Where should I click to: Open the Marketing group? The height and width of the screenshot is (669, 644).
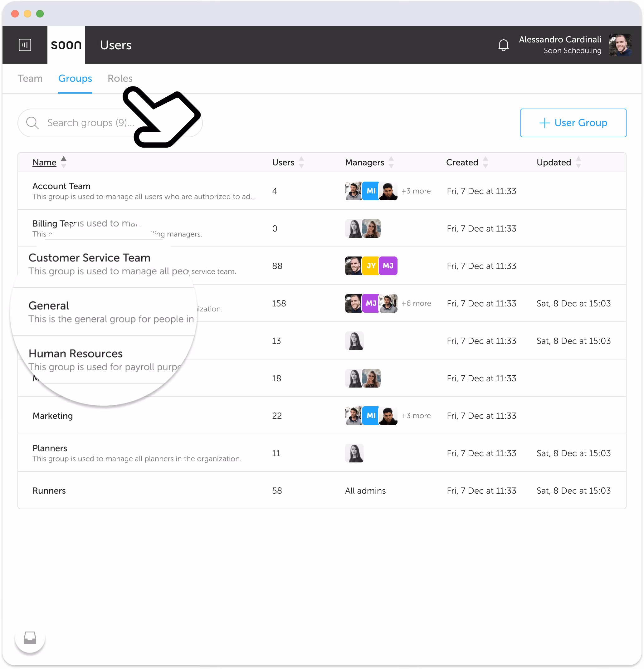coord(52,416)
